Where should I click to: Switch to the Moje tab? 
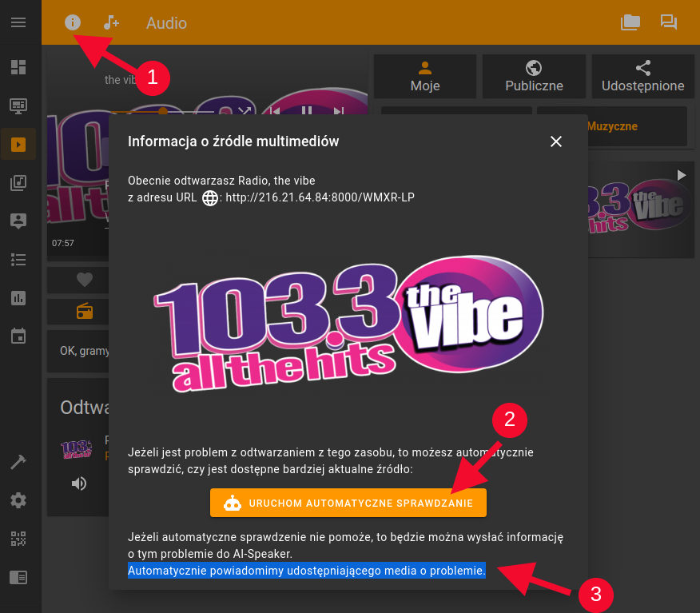click(425, 77)
